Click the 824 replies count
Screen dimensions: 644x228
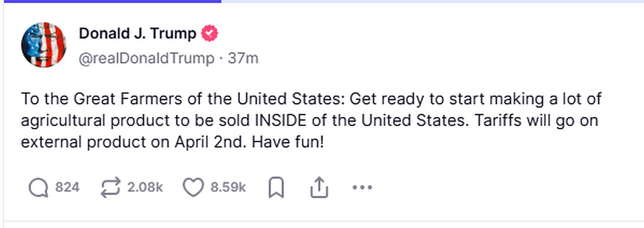pyautogui.click(x=67, y=188)
